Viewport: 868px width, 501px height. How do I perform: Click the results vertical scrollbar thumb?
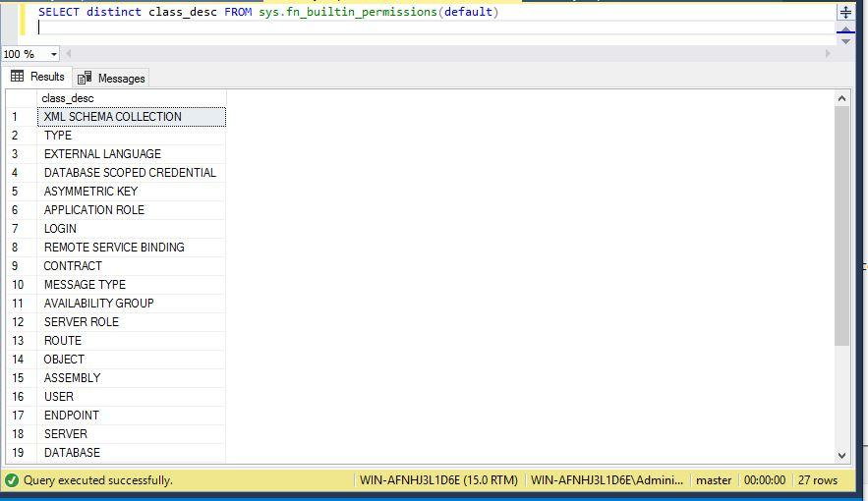tap(841, 226)
